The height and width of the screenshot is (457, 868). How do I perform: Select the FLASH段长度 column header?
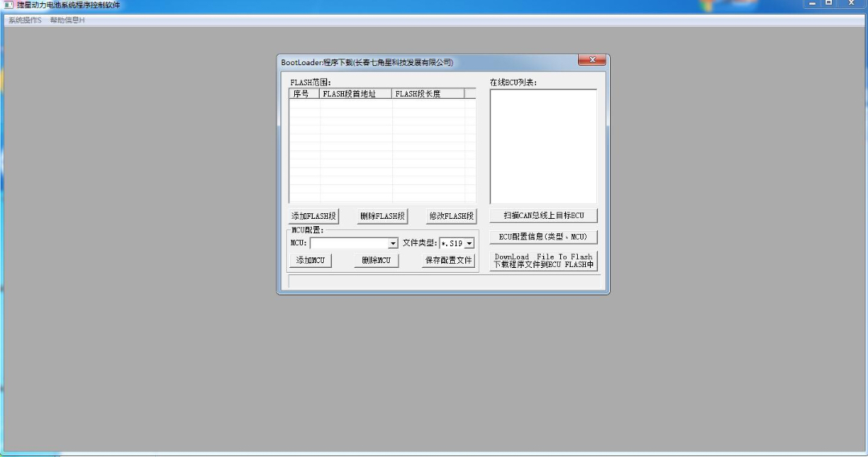point(428,93)
